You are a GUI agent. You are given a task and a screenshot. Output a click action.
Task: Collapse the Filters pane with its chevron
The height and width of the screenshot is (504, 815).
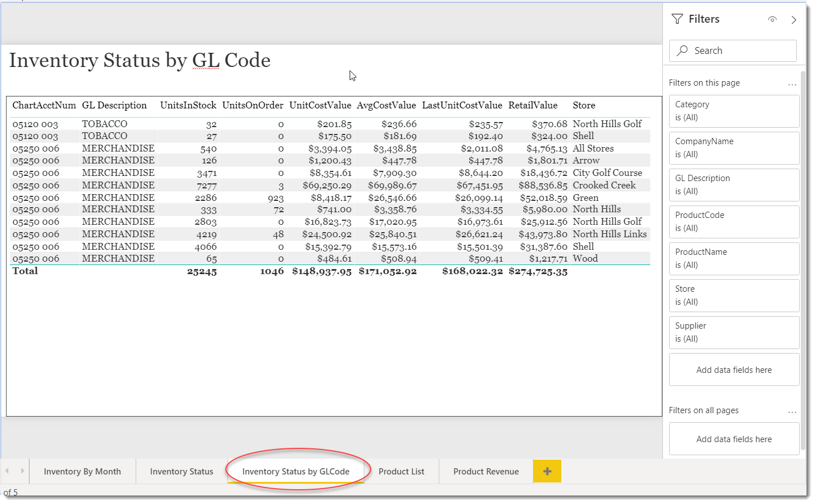pyautogui.click(x=794, y=19)
